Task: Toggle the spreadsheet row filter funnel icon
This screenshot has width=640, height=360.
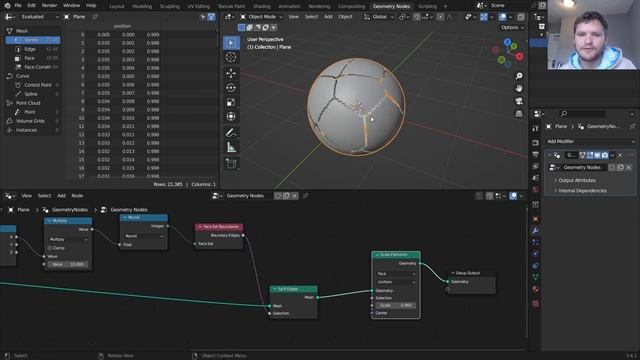Action: 211,17
